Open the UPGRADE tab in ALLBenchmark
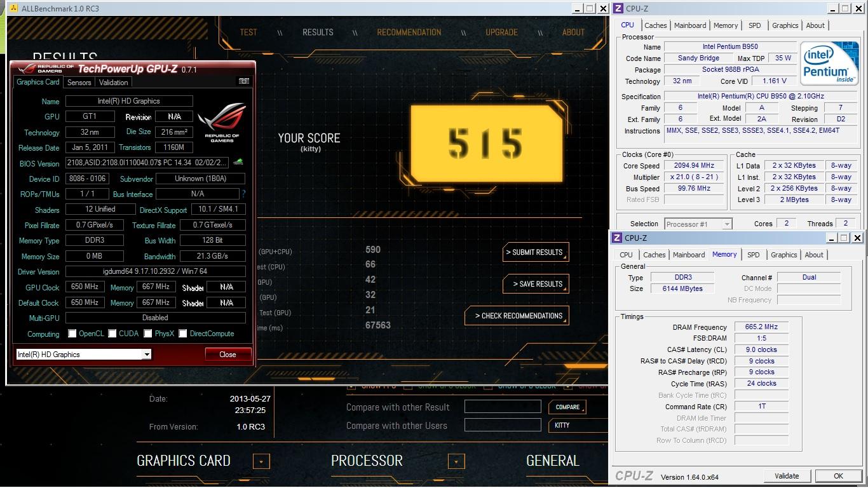868x488 pixels. point(502,32)
